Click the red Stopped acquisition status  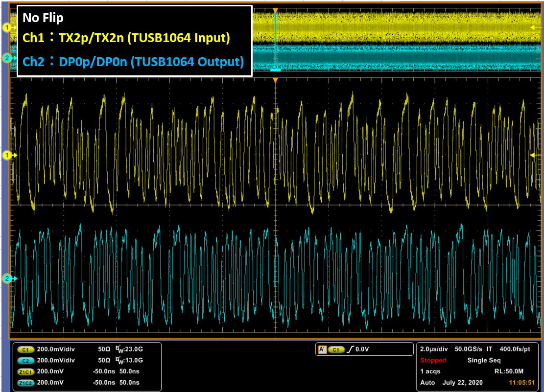(433, 361)
